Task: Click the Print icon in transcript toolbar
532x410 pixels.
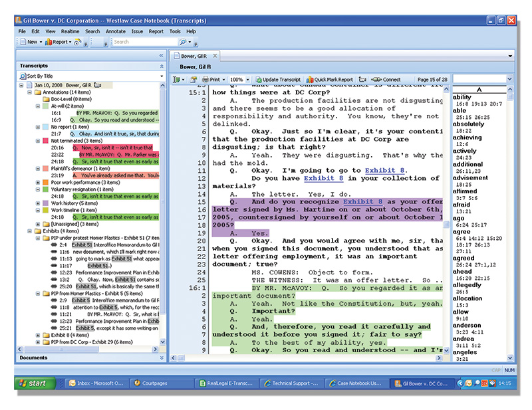Action: tap(205, 80)
